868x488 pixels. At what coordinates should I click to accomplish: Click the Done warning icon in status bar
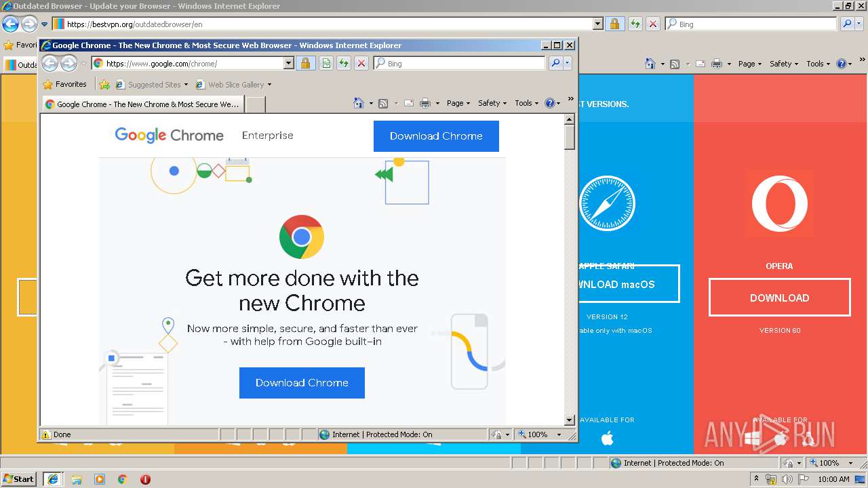[x=46, y=434]
